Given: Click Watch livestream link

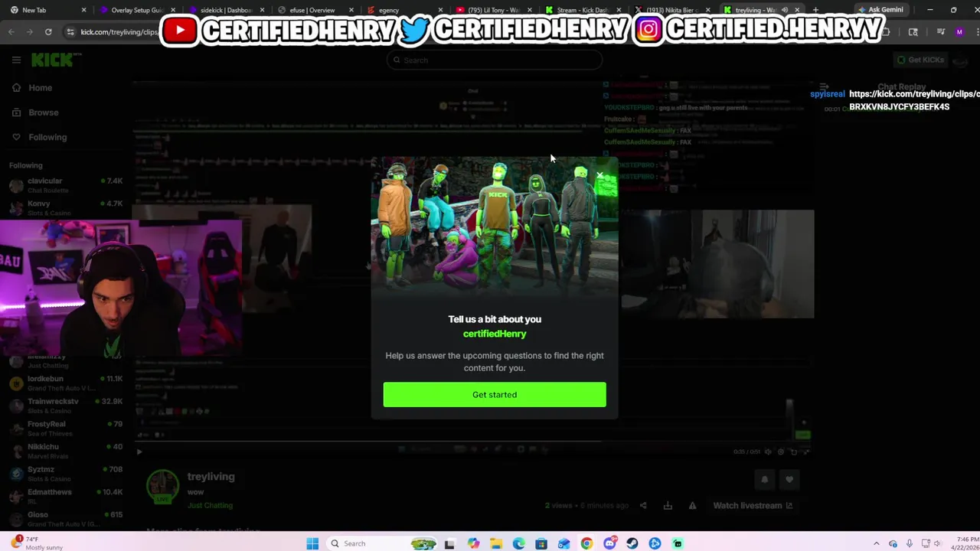Looking at the screenshot, I should click(753, 506).
